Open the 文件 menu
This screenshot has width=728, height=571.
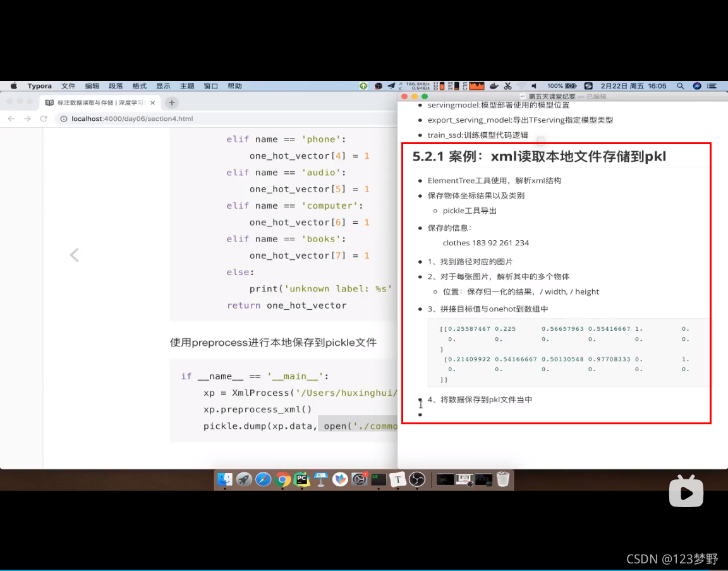[68, 86]
